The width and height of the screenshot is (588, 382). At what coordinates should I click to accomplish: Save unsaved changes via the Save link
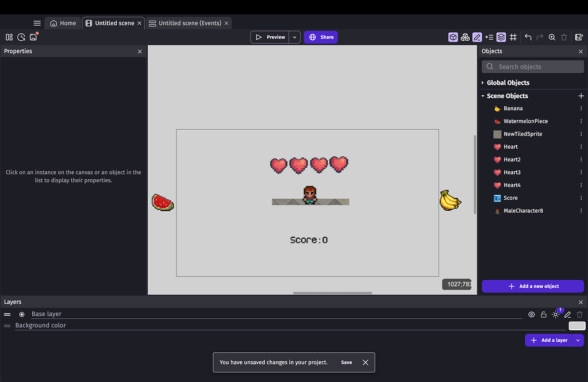pos(346,362)
